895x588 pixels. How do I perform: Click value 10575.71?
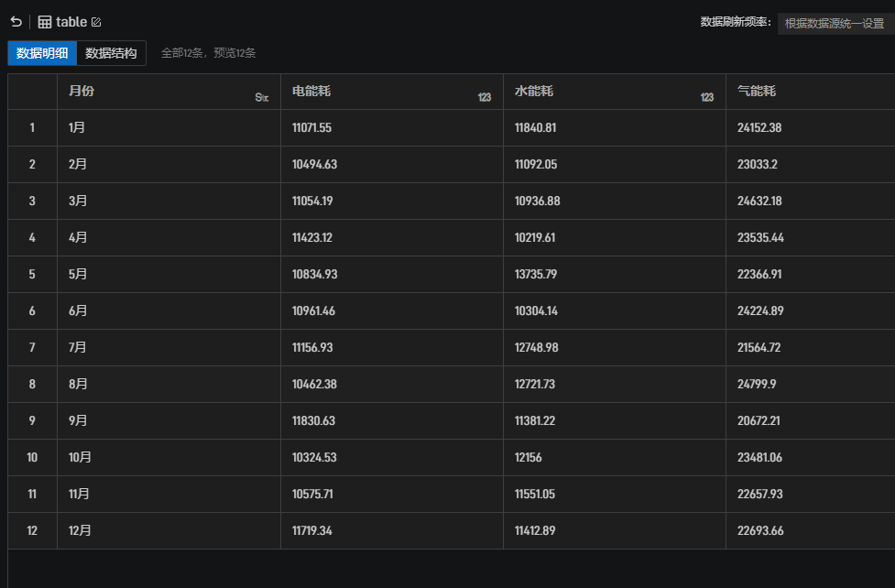pyautogui.click(x=312, y=494)
